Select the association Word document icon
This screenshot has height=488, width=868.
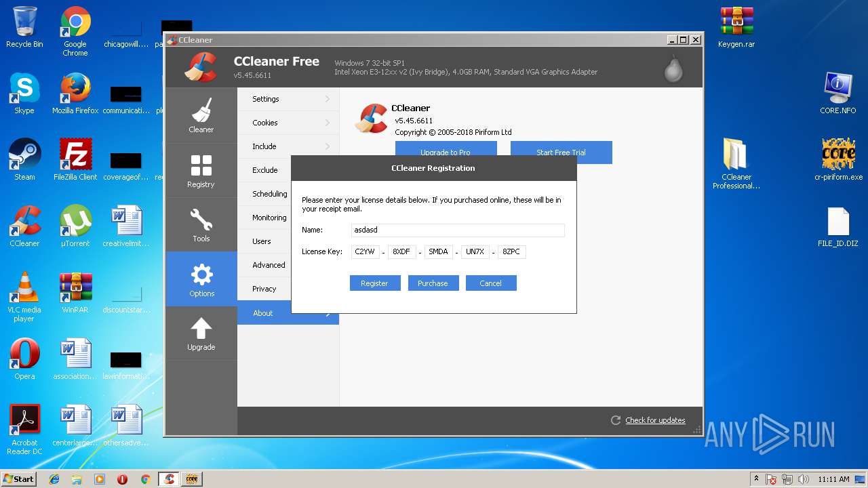[x=75, y=359]
